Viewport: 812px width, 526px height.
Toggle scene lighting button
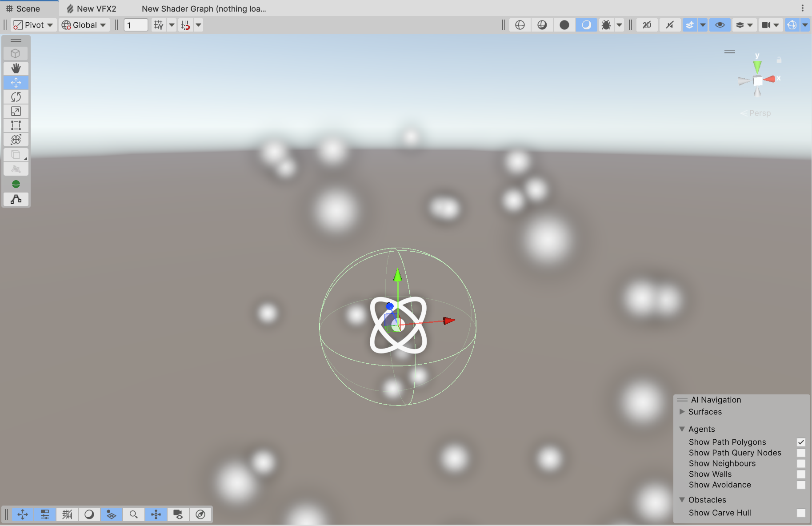(670, 25)
